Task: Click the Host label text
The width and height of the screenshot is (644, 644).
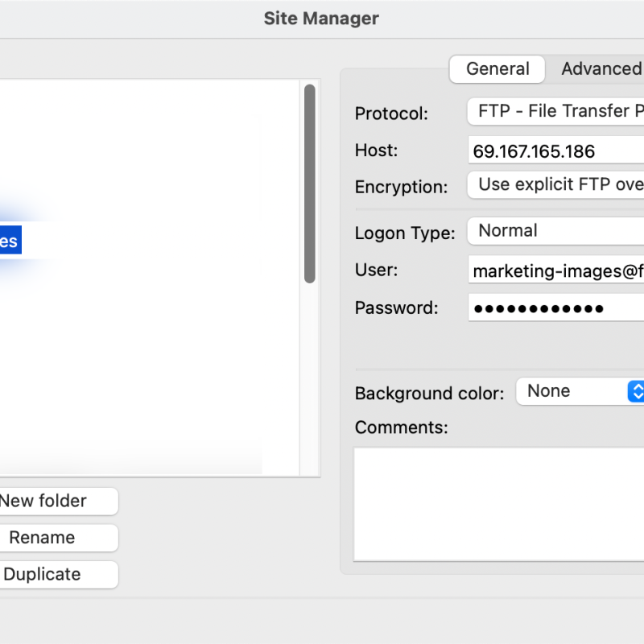Action: click(x=376, y=151)
